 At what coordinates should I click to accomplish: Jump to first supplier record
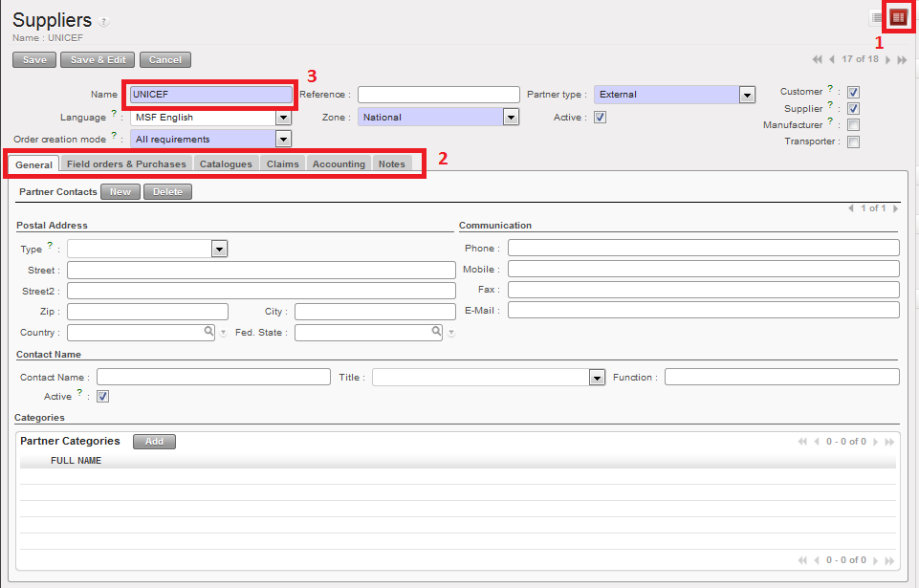coord(817,59)
